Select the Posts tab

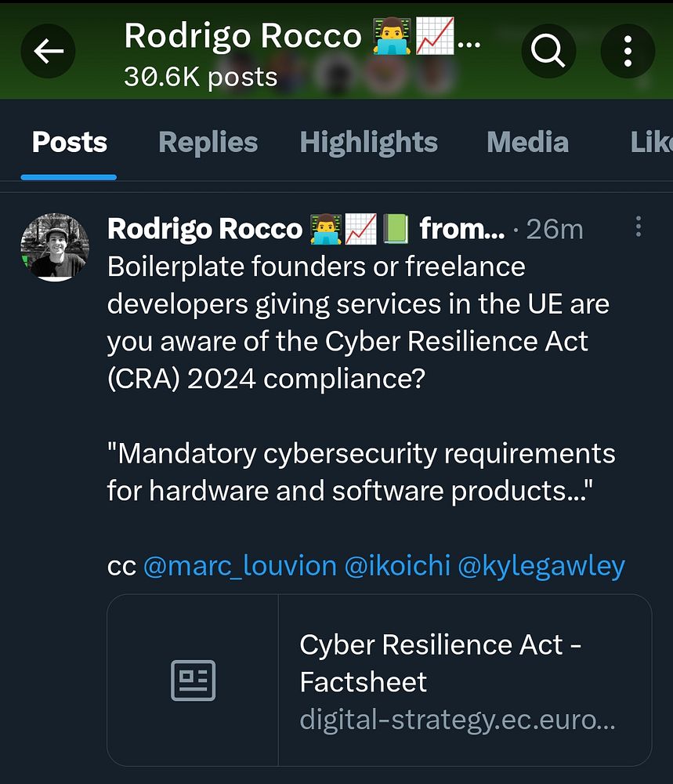click(70, 143)
